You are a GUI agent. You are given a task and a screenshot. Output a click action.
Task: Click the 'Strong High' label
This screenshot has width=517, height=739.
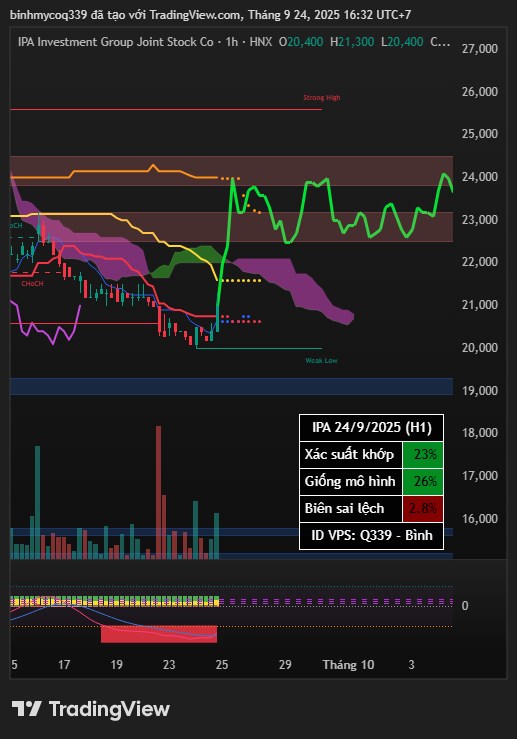[x=321, y=98]
